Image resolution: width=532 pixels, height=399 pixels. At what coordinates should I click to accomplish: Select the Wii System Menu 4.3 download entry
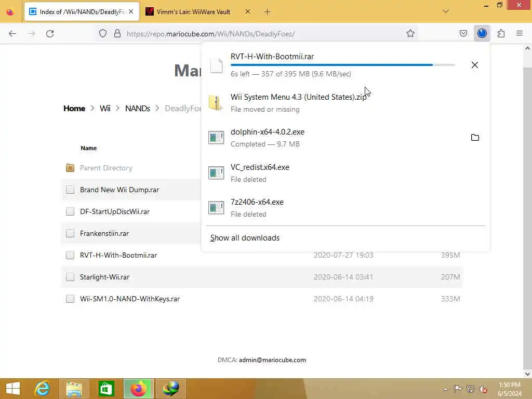coord(345,102)
